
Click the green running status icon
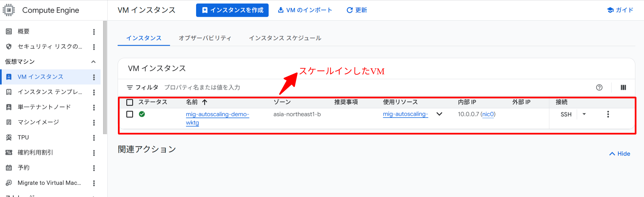click(142, 114)
